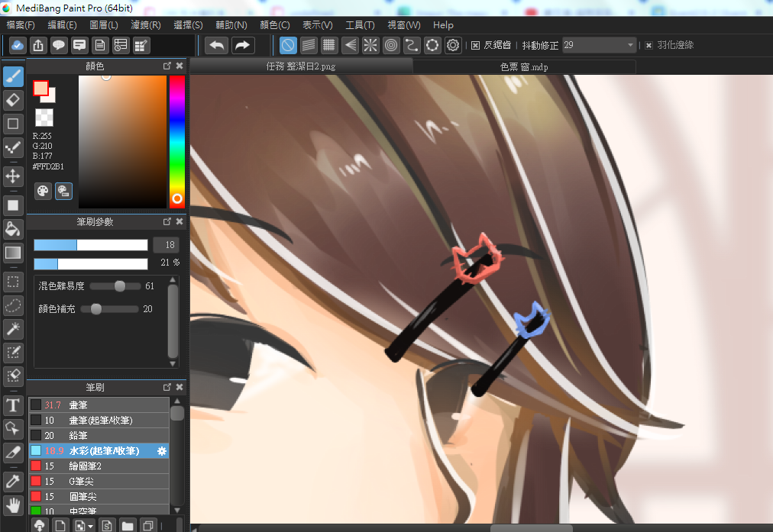This screenshot has width=773, height=532.
Task: Select the 鉛筆 brush
Action: [x=99, y=436]
